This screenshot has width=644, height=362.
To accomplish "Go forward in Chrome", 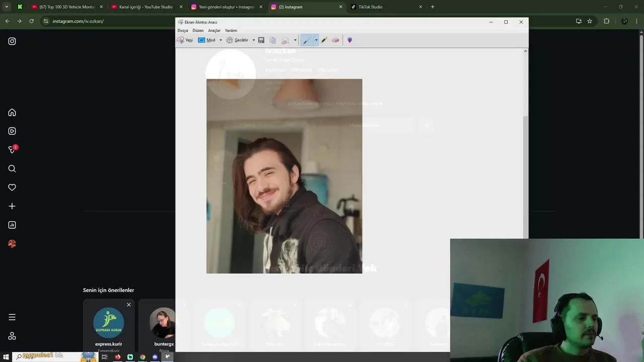I will coord(19,21).
